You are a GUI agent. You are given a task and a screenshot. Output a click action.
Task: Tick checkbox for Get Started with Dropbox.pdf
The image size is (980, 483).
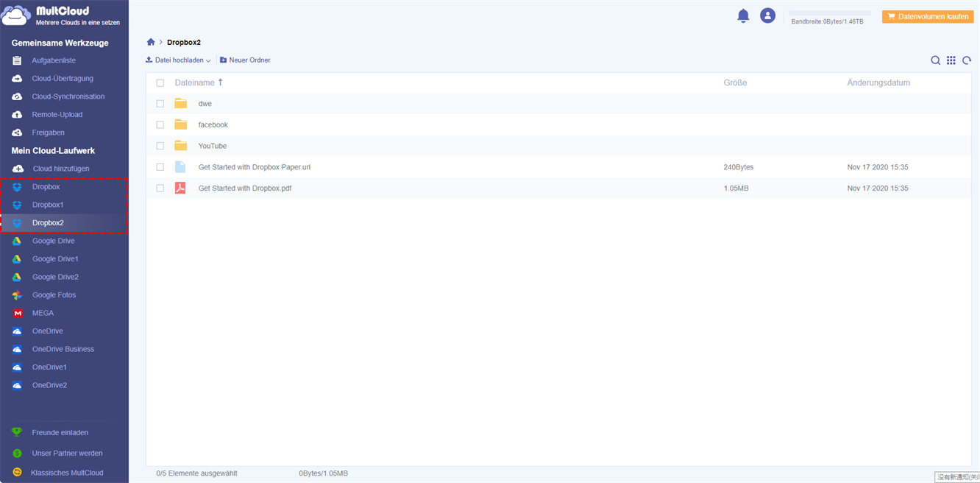160,188
